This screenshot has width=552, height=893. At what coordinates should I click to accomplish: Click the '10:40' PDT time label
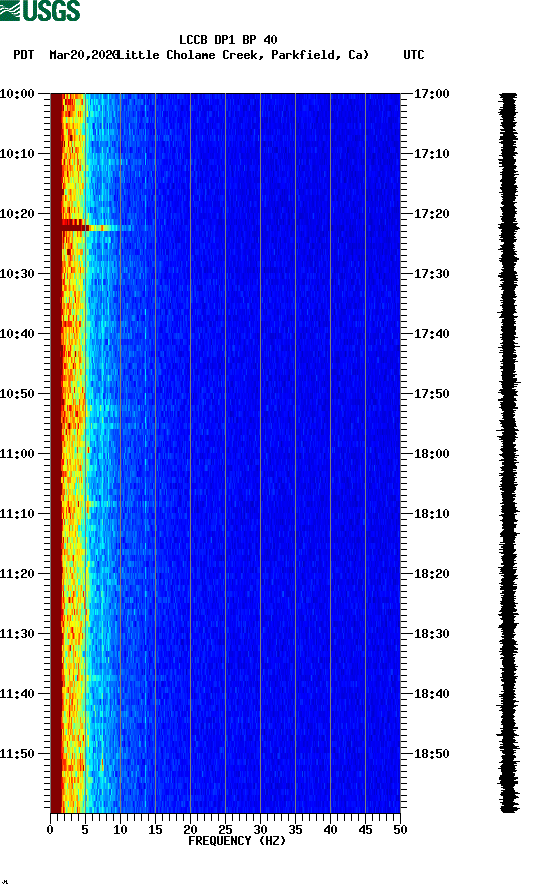point(17,334)
